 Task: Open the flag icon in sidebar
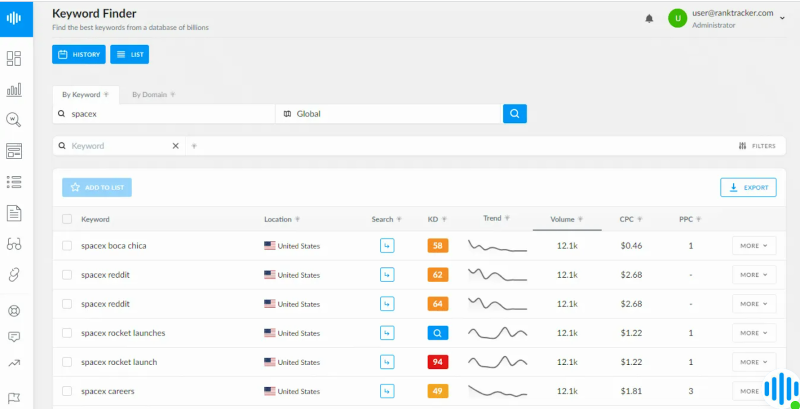[x=14, y=398]
